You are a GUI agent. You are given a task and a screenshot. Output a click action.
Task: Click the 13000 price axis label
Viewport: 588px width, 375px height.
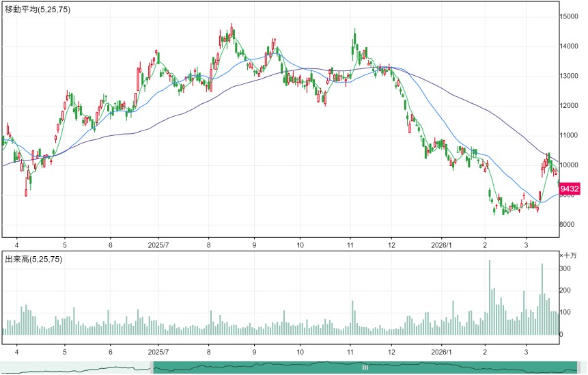[x=569, y=76]
